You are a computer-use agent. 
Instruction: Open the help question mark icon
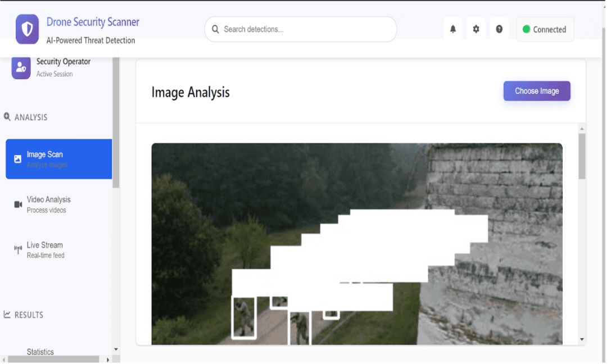pyautogui.click(x=499, y=29)
